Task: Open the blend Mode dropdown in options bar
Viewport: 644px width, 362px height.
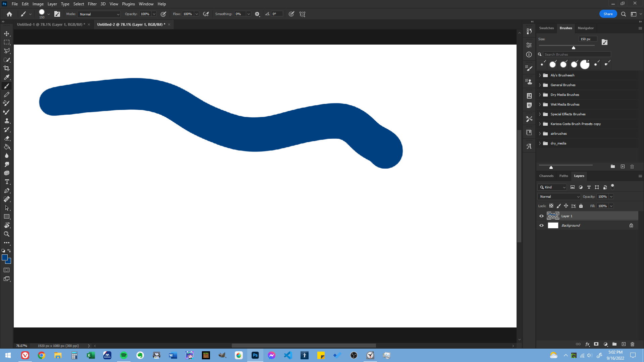Action: point(99,14)
